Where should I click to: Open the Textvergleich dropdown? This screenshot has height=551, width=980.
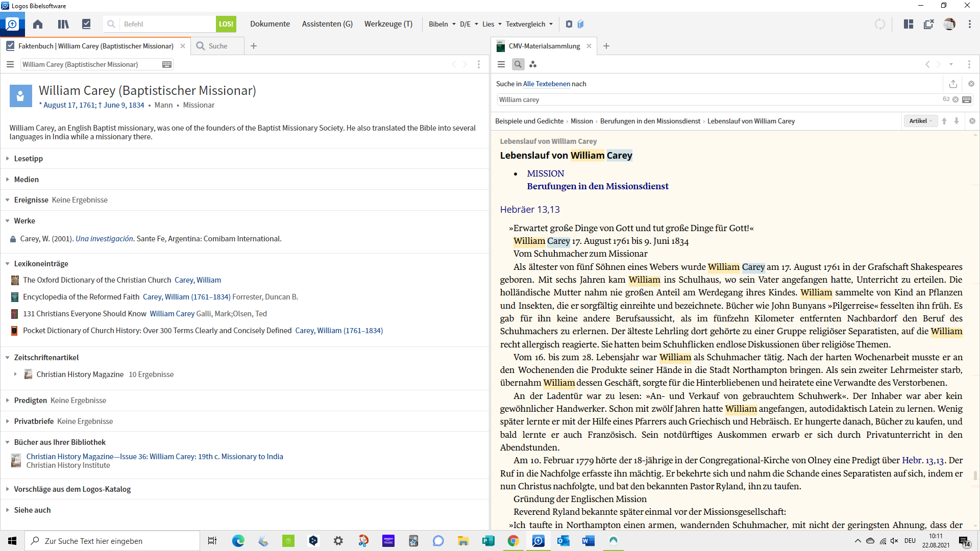point(529,24)
